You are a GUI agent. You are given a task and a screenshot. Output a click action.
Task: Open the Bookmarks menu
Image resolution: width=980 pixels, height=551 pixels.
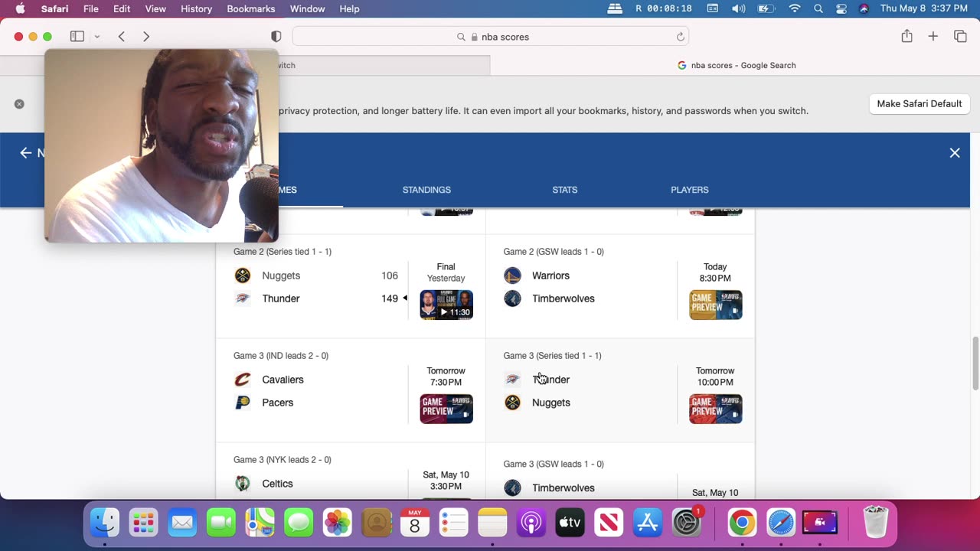tap(251, 8)
